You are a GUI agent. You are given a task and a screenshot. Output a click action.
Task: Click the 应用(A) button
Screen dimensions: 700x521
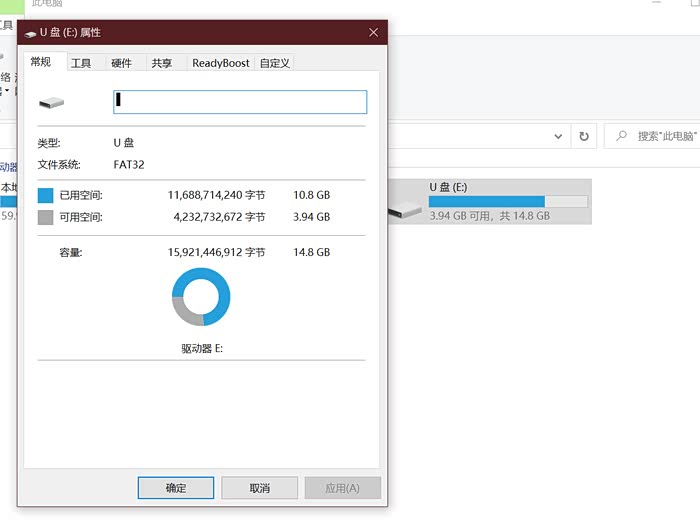343,488
